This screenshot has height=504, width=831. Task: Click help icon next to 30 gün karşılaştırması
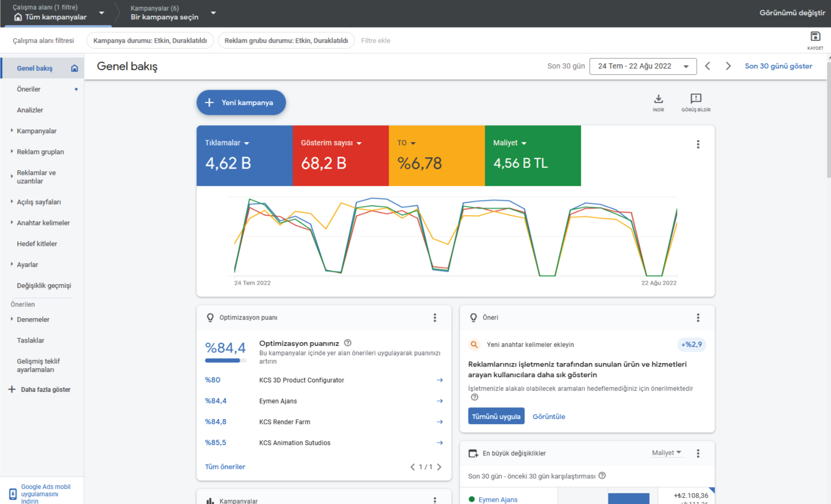[602, 476]
